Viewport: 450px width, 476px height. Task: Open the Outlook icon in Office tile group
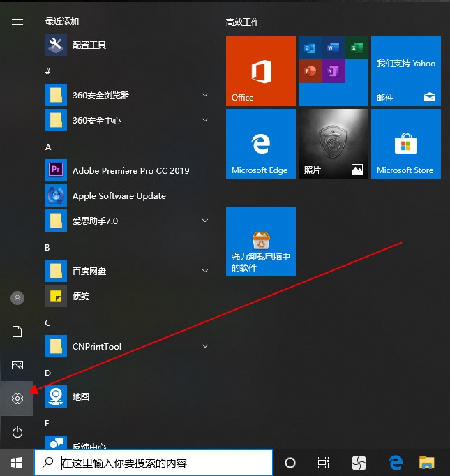point(310,48)
